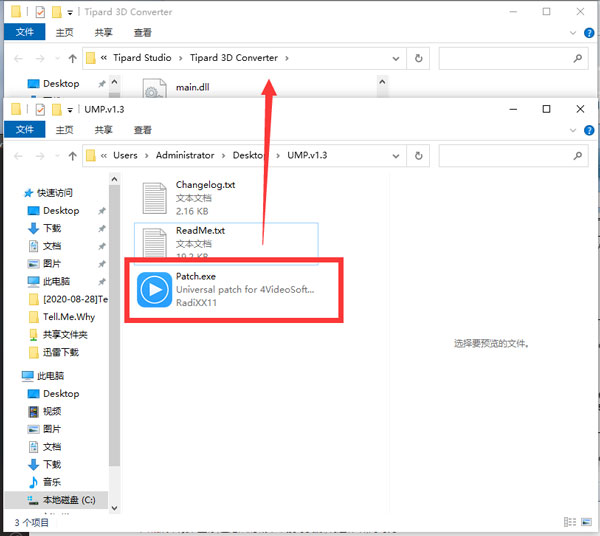This screenshot has width=600, height=536.
Task: Click Administrator in the breadcrumb path
Action: (185, 155)
